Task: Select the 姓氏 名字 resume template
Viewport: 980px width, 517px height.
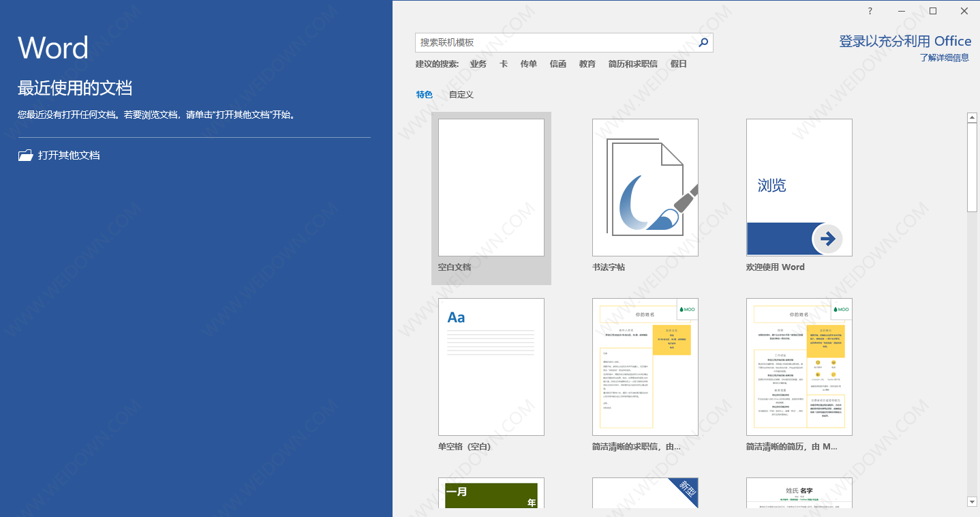Action: 799,493
